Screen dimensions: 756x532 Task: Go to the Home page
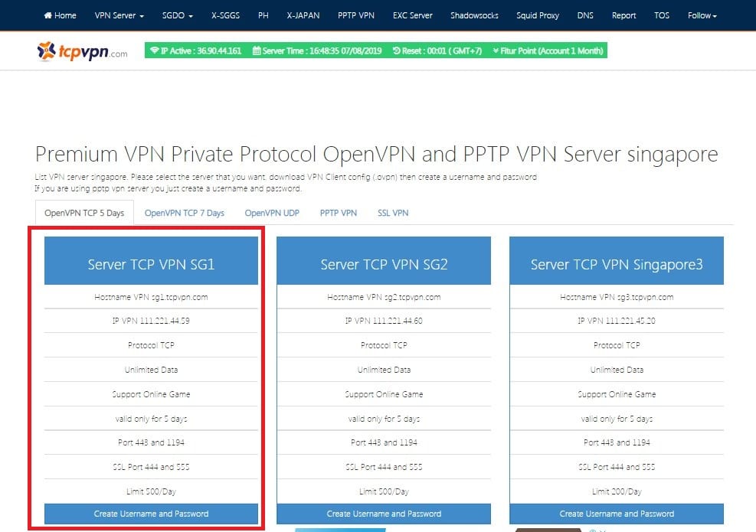point(61,15)
